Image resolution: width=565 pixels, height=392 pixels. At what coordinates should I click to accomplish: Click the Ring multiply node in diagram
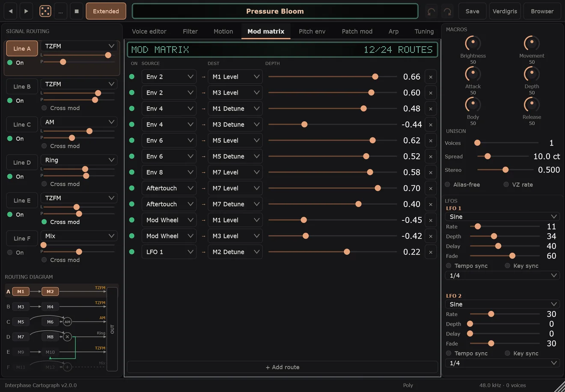point(67,337)
